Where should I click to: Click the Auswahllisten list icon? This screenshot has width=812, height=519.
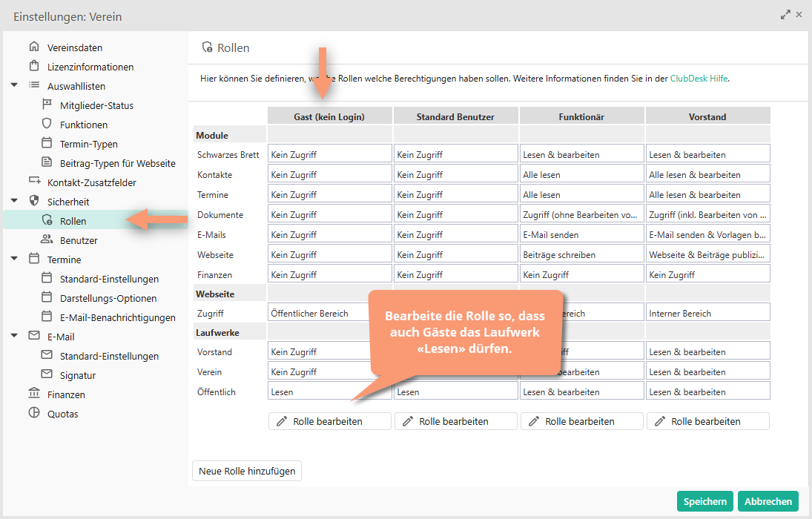tap(34, 85)
